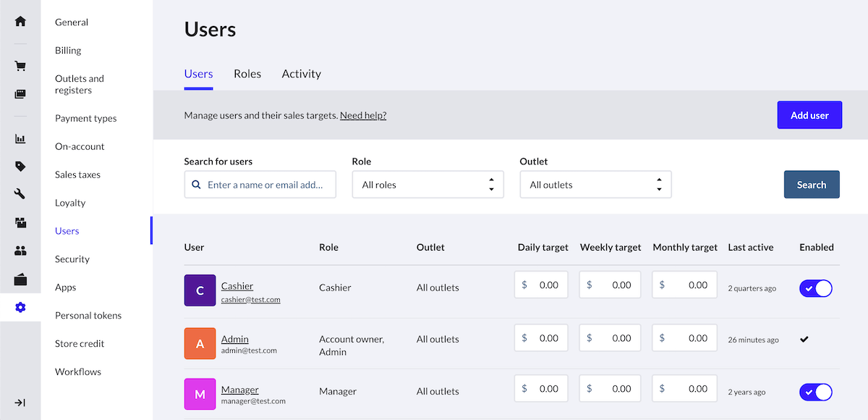Click the Home icon in sidebar
The width and height of the screenshot is (868, 420).
[20, 21]
